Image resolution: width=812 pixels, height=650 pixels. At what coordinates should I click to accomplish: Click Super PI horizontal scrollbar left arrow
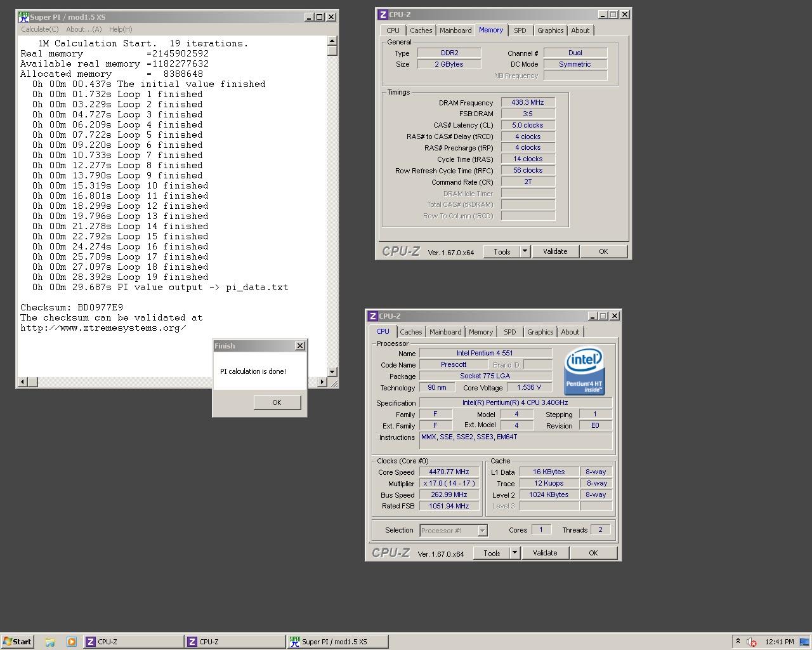[x=23, y=381]
